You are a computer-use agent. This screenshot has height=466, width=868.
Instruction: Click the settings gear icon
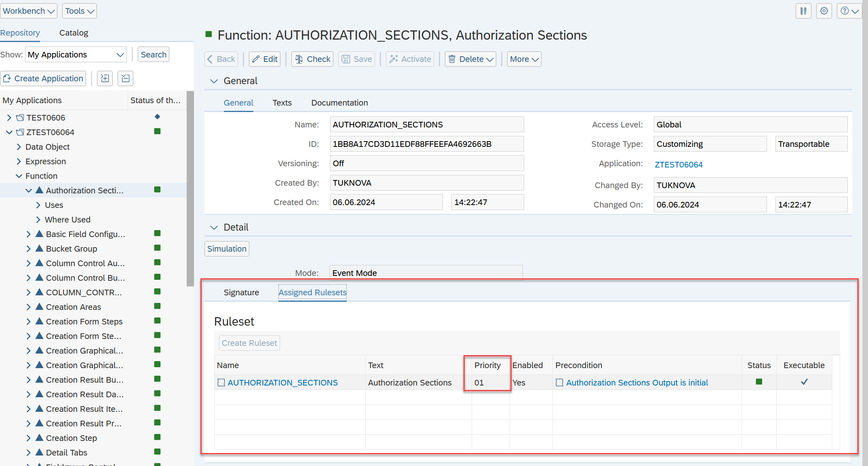824,11
